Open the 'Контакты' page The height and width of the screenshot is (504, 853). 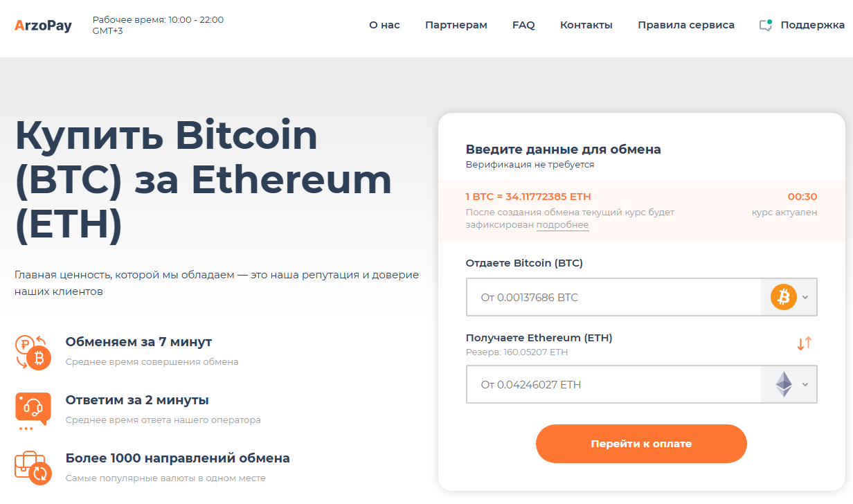(x=586, y=25)
